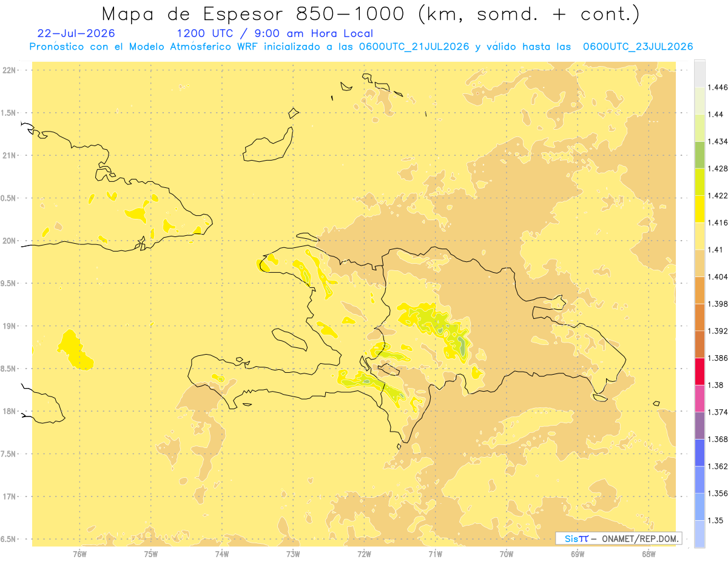The height and width of the screenshot is (562, 728).
Task: Click the 21N latitude label
Action: 10,156
